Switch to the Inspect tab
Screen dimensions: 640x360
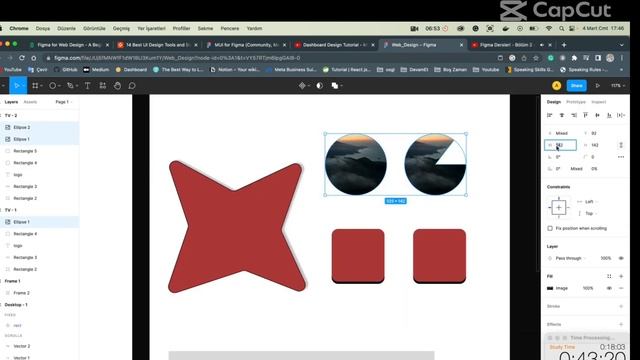click(x=598, y=102)
